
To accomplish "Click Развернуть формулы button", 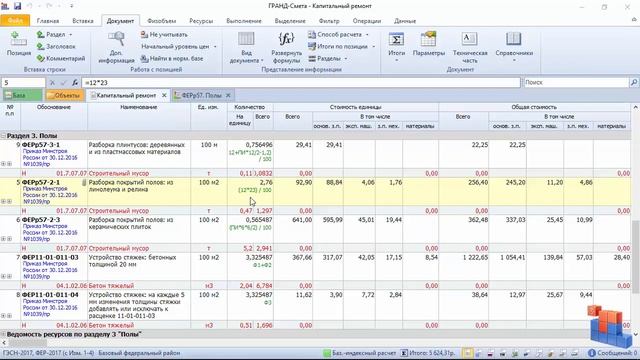I will point(287,47).
